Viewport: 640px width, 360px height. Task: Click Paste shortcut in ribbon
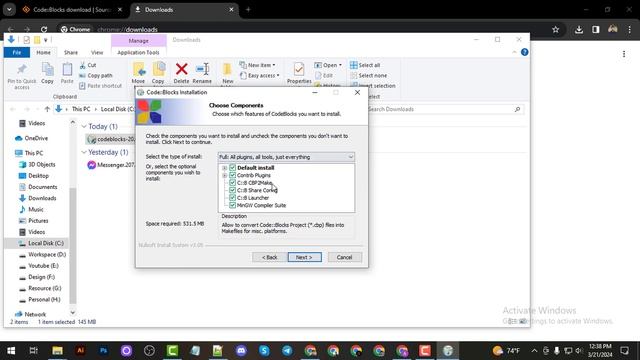coord(100,86)
